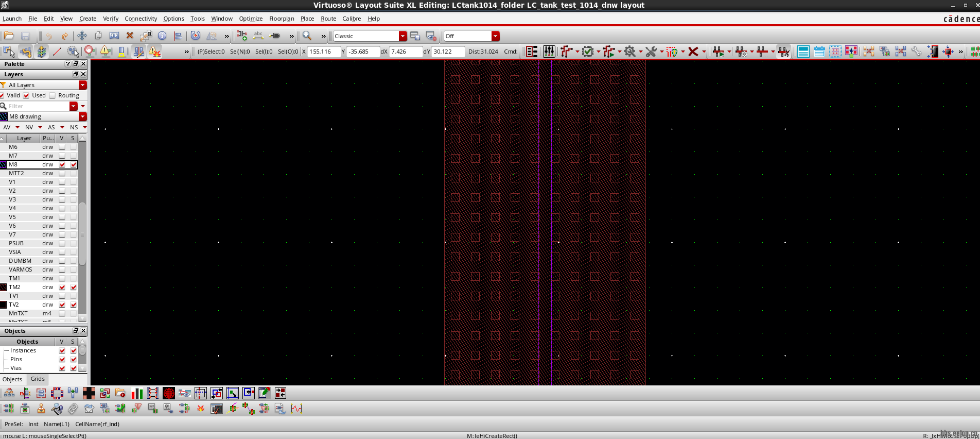The image size is (980, 439).
Task: Expand the All Layers dropdown
Action: (x=82, y=85)
